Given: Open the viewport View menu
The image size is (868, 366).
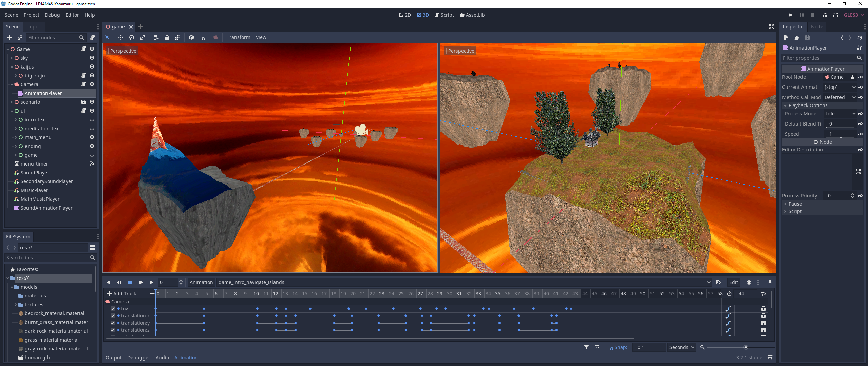Looking at the screenshot, I should 261,37.
